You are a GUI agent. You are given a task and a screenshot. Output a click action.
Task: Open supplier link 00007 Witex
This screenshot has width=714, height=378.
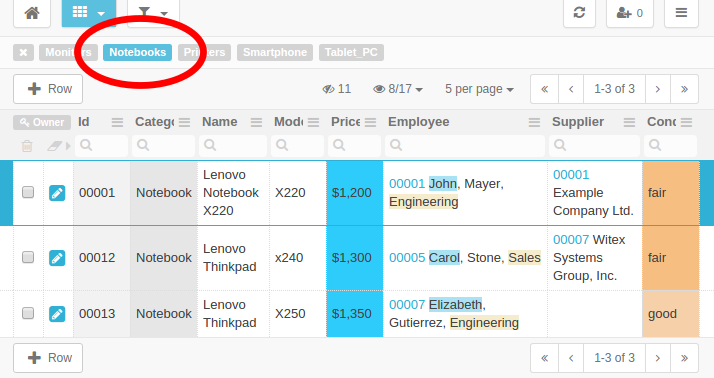tap(589, 240)
